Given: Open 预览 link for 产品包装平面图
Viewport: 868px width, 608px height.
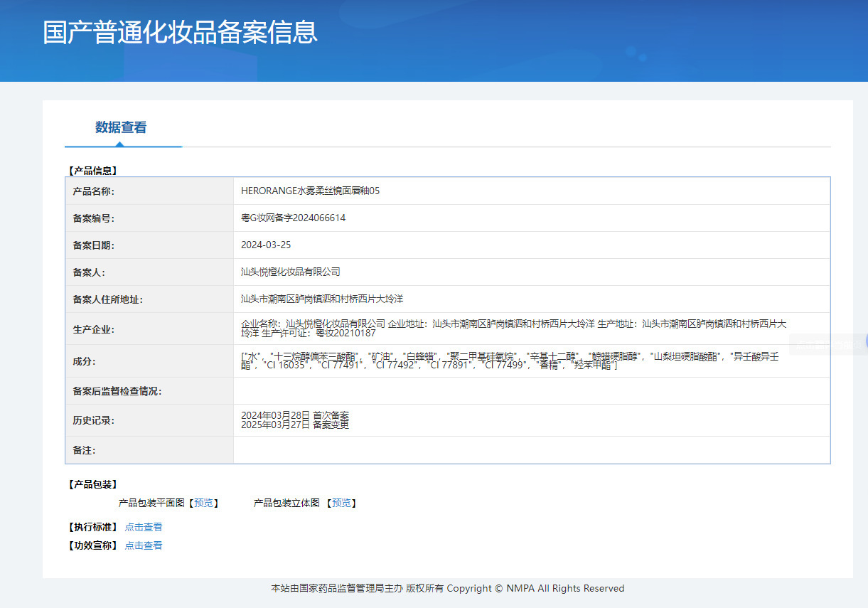Looking at the screenshot, I should point(203,503).
